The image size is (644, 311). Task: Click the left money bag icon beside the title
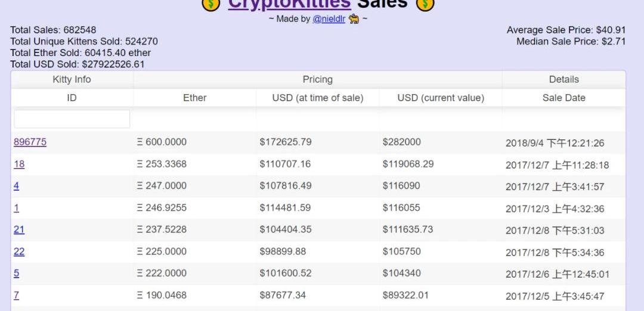pyautogui.click(x=211, y=4)
